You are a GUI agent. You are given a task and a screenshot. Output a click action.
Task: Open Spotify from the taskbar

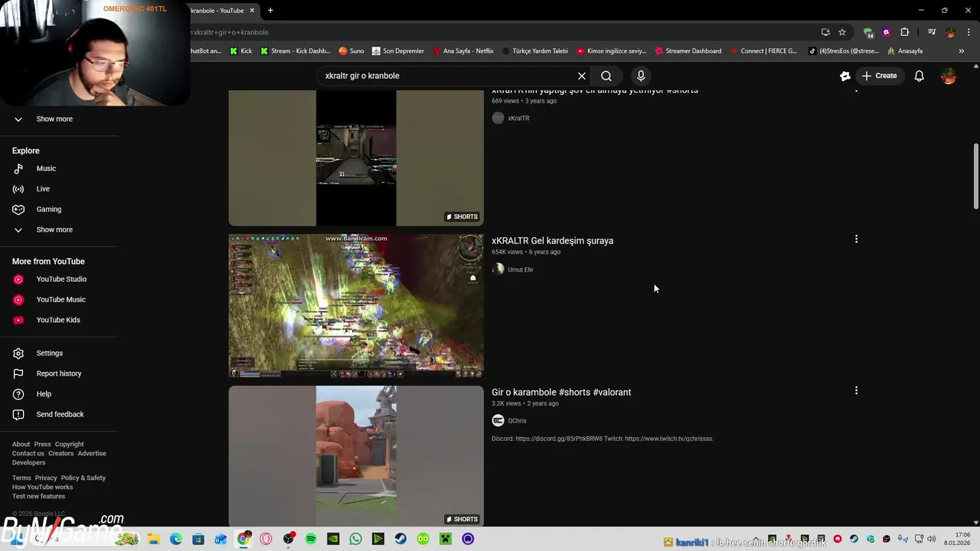point(311,539)
